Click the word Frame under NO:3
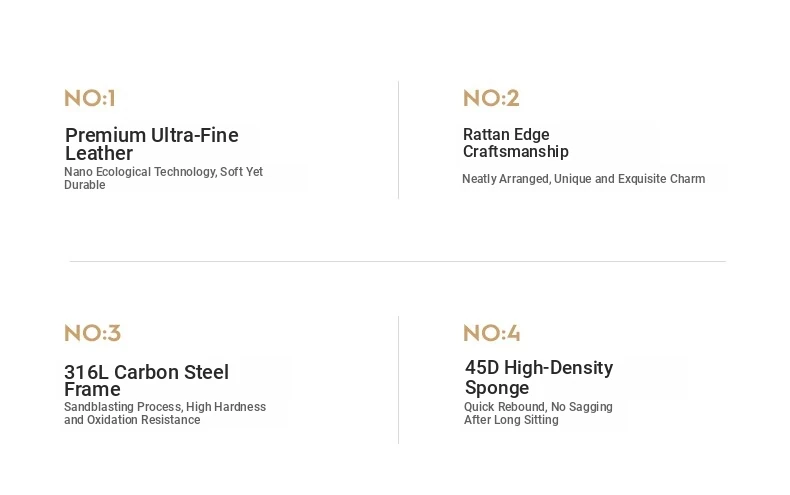The width and height of the screenshot is (790, 495). 92,390
